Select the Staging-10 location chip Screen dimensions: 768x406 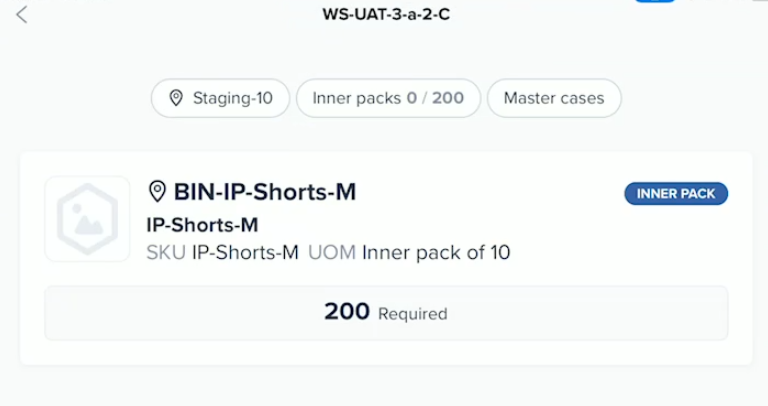pos(220,98)
